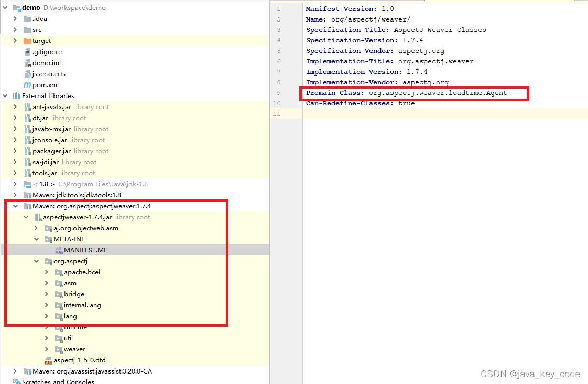
Task: Click the dt.jar archive icon
Action: tap(27, 118)
